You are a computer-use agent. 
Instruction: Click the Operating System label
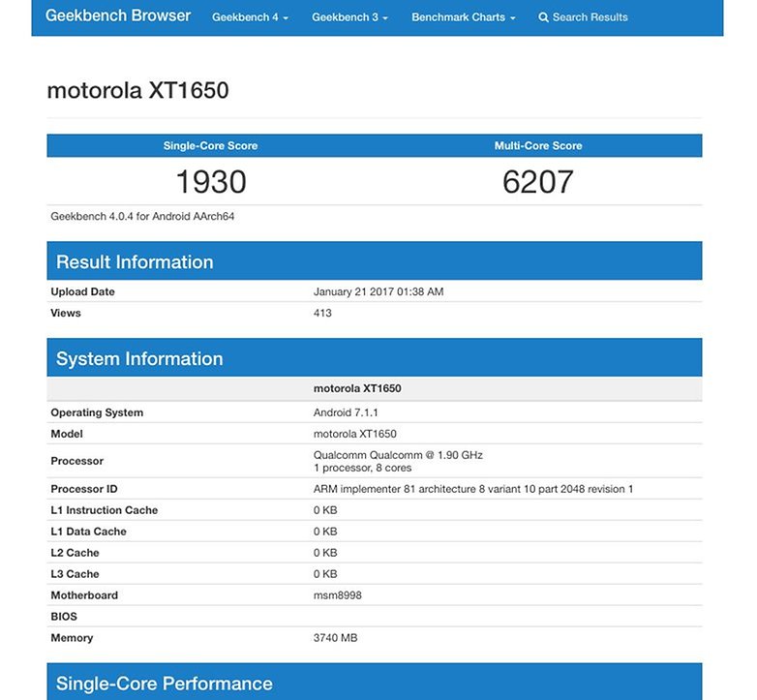97,412
